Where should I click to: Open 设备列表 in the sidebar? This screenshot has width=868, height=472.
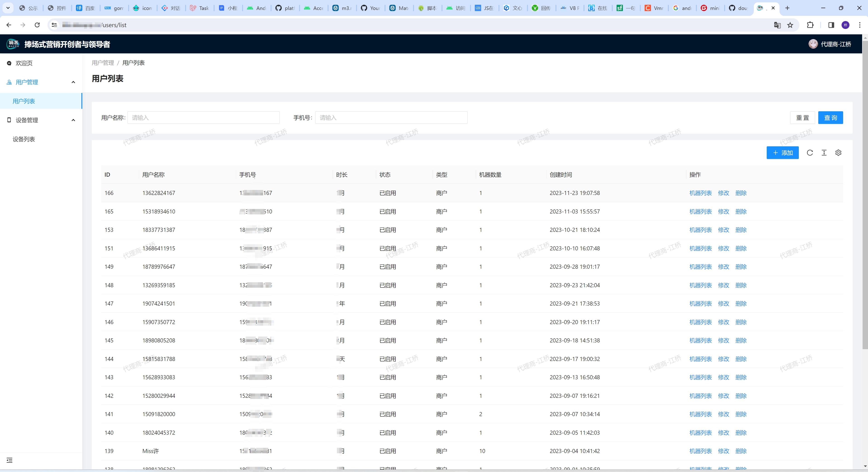pyautogui.click(x=24, y=139)
